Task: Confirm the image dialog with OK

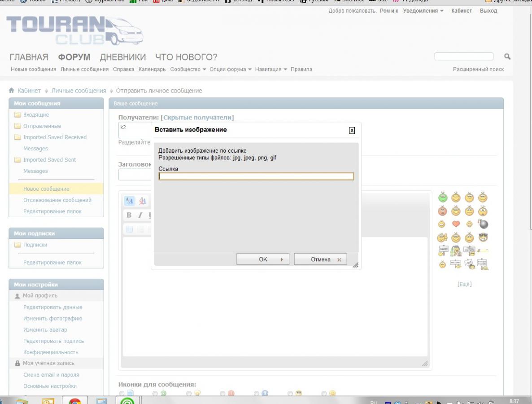Action: point(262,259)
